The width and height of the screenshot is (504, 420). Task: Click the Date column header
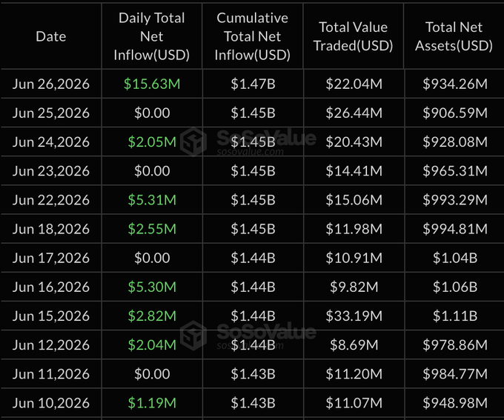coord(51,36)
